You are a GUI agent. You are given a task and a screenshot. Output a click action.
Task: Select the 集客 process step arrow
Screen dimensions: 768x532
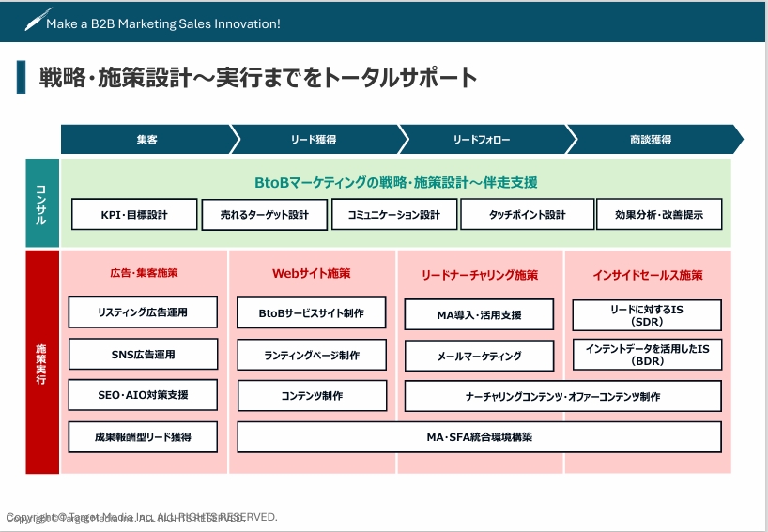pos(146,140)
